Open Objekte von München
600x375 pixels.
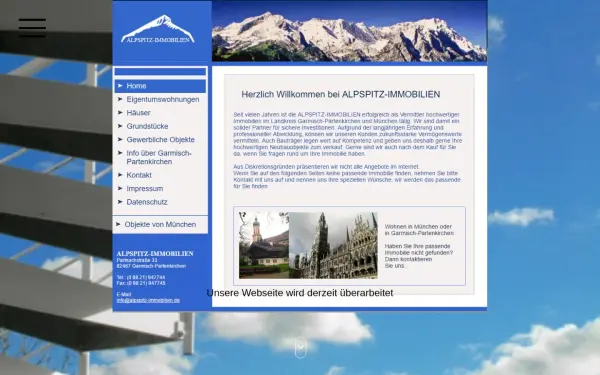point(160,225)
